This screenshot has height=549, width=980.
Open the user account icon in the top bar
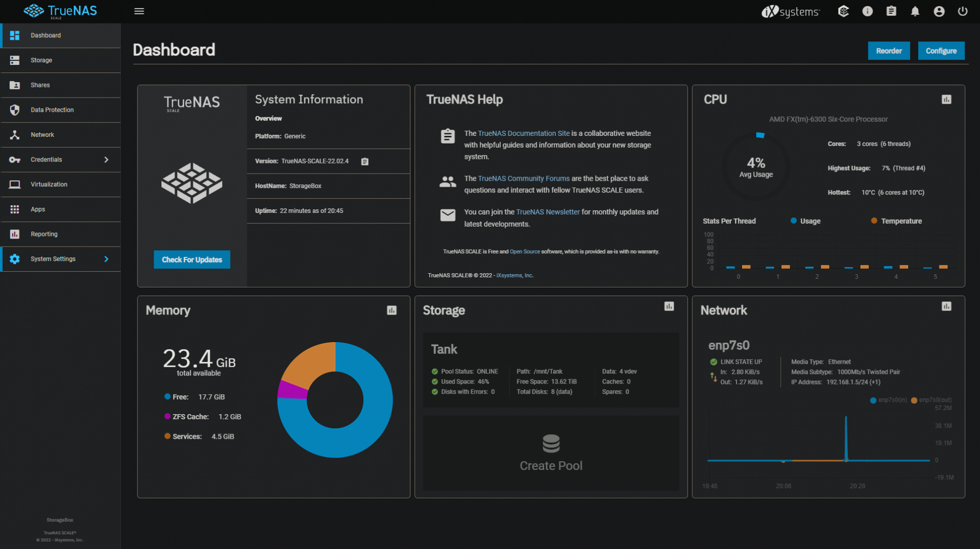tap(939, 11)
